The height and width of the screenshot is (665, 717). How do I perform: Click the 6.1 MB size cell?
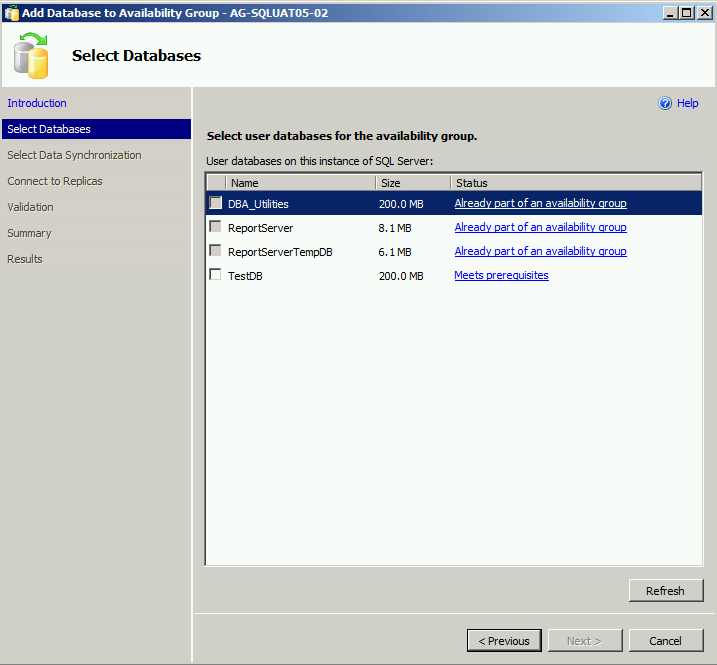(x=395, y=252)
